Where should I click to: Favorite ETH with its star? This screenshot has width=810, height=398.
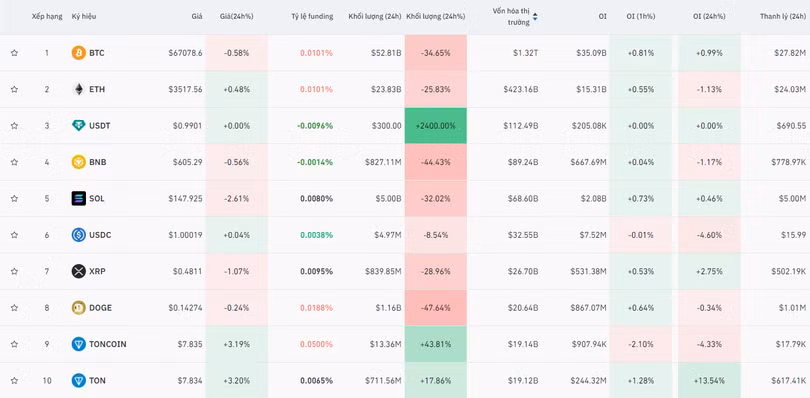(14, 89)
